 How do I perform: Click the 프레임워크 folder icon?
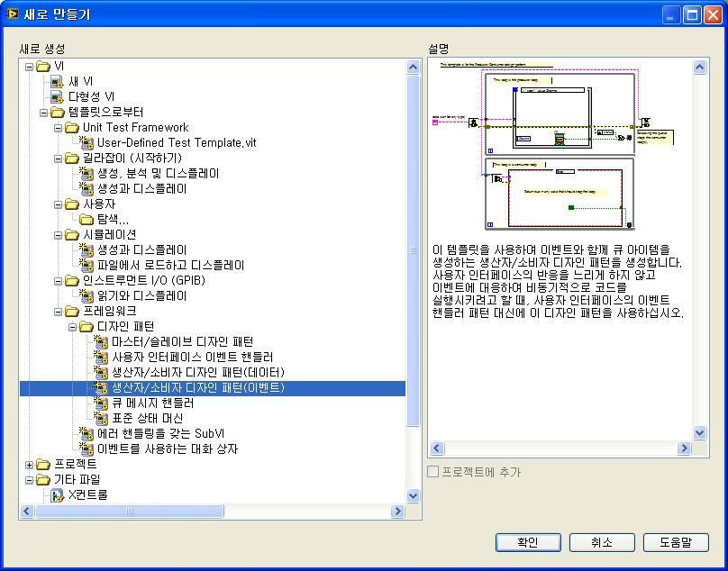(x=71, y=312)
